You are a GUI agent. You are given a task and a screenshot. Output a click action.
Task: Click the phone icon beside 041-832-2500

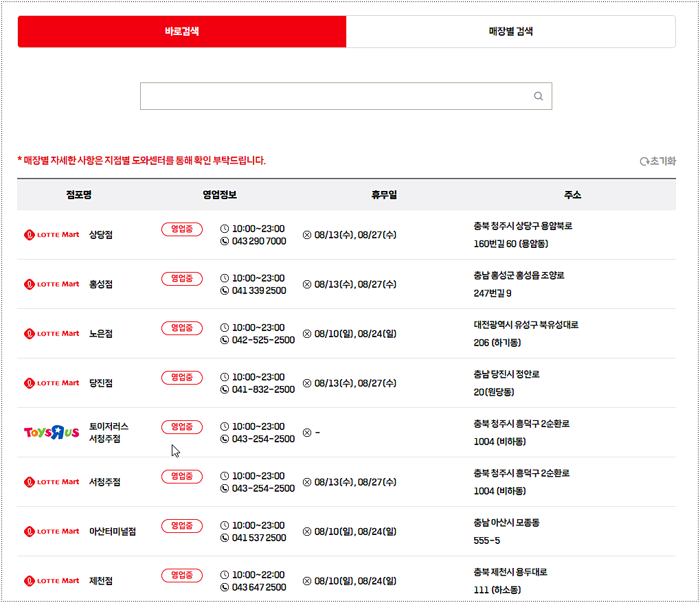(x=225, y=390)
